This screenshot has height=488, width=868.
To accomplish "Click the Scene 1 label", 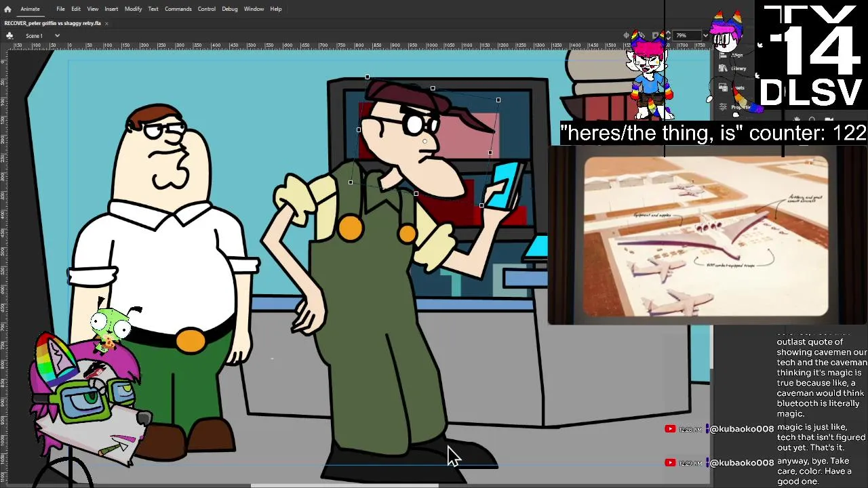I will [x=34, y=35].
